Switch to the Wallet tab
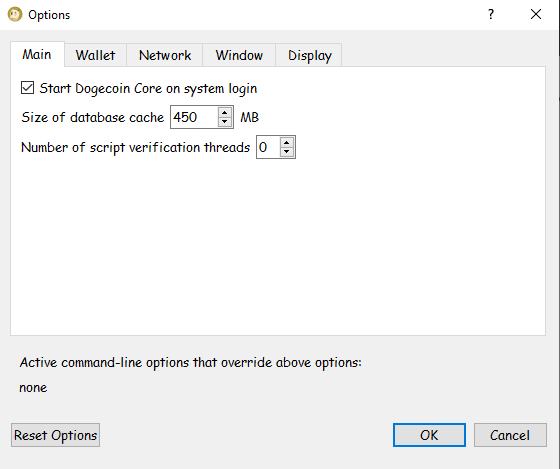Screen dimensions: 560x469 (x=95, y=55)
